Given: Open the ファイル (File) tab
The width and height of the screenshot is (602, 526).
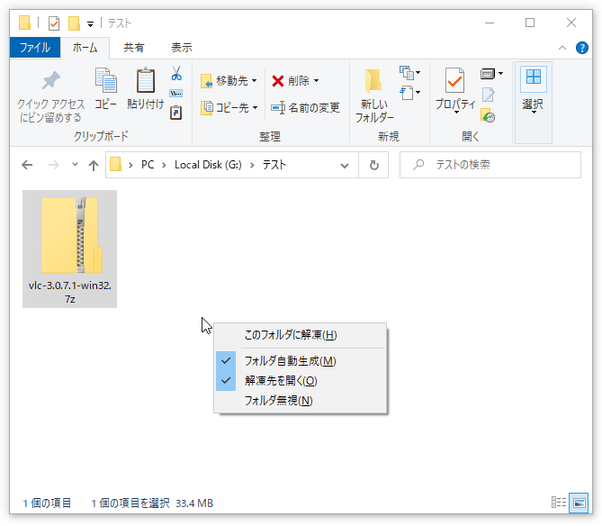Looking at the screenshot, I should [x=35, y=48].
